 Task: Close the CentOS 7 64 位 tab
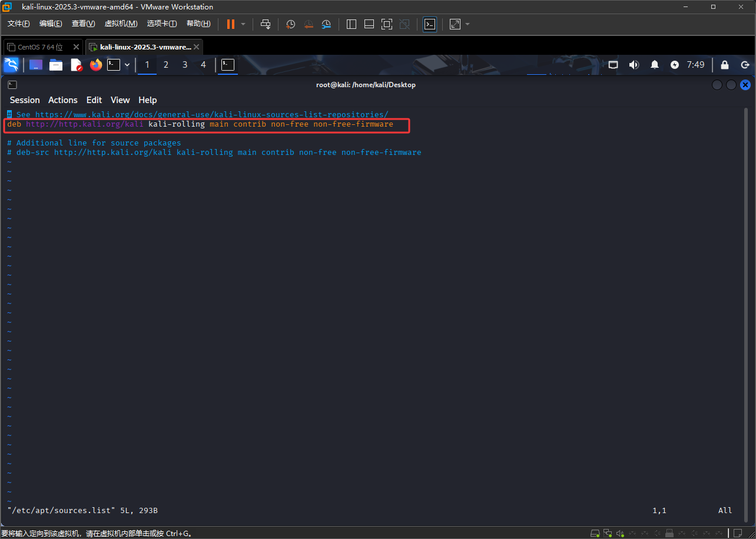click(x=77, y=47)
